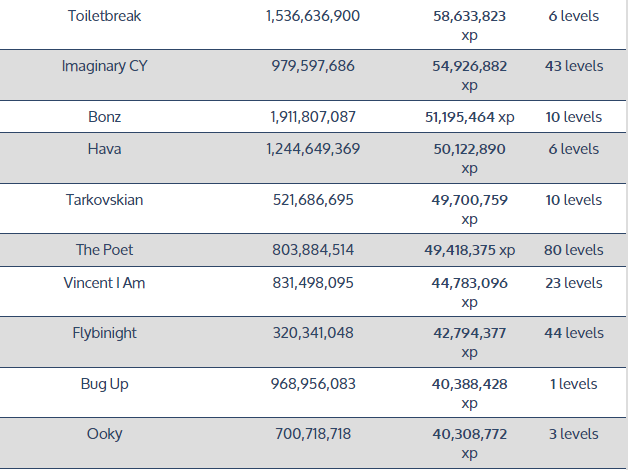The image size is (628, 470).
Task: Select The Poet name cell
Action: (x=105, y=250)
